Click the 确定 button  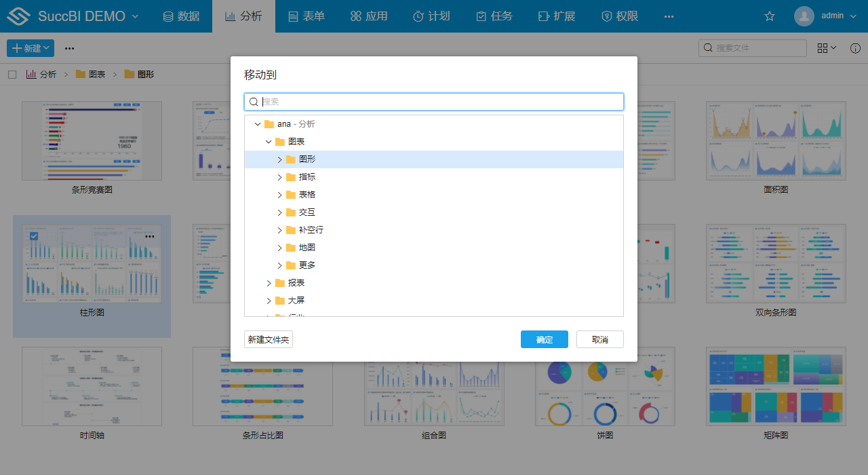click(545, 339)
